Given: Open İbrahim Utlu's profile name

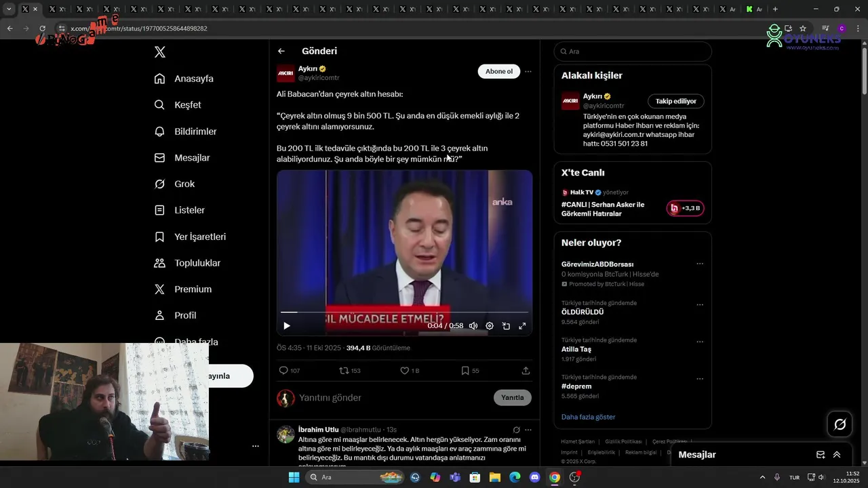Looking at the screenshot, I should click(318, 430).
